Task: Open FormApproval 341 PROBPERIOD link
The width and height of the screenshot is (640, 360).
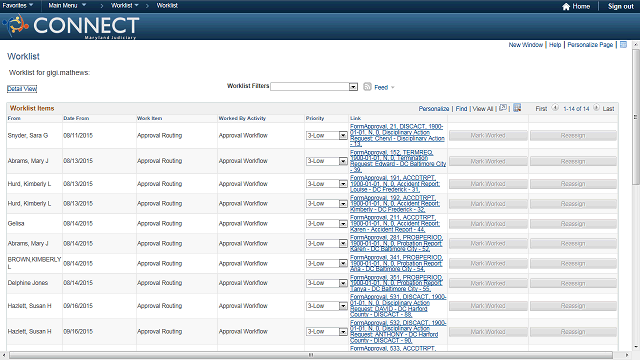Action: [396, 263]
